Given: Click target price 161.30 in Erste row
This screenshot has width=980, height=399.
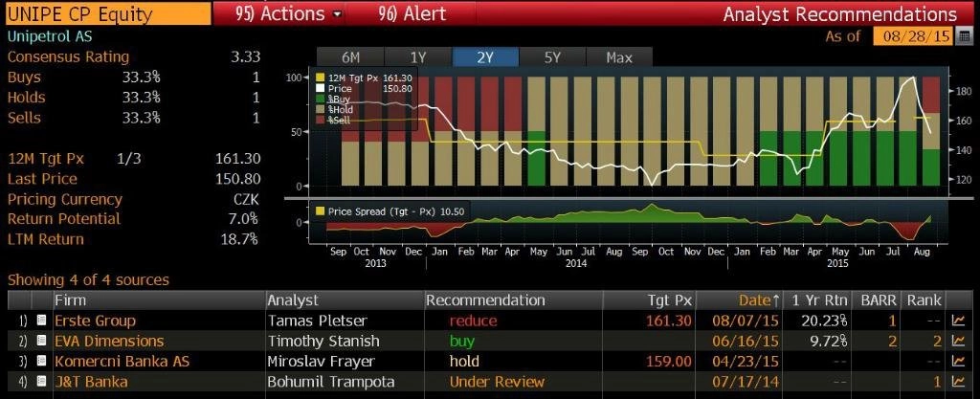Looking at the screenshot, I should click(670, 321).
